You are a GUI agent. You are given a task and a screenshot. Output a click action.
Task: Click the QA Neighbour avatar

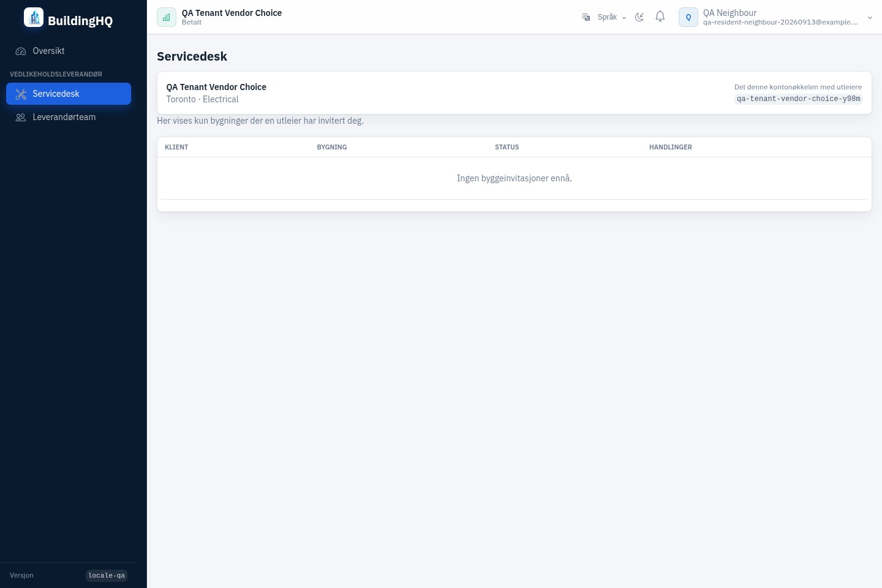688,17
